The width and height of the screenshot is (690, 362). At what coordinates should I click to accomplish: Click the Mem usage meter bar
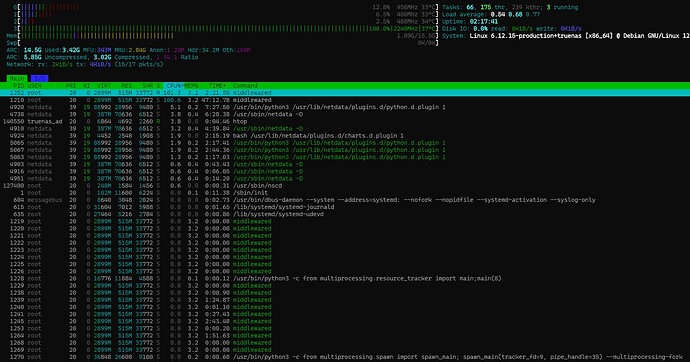tap(223, 36)
